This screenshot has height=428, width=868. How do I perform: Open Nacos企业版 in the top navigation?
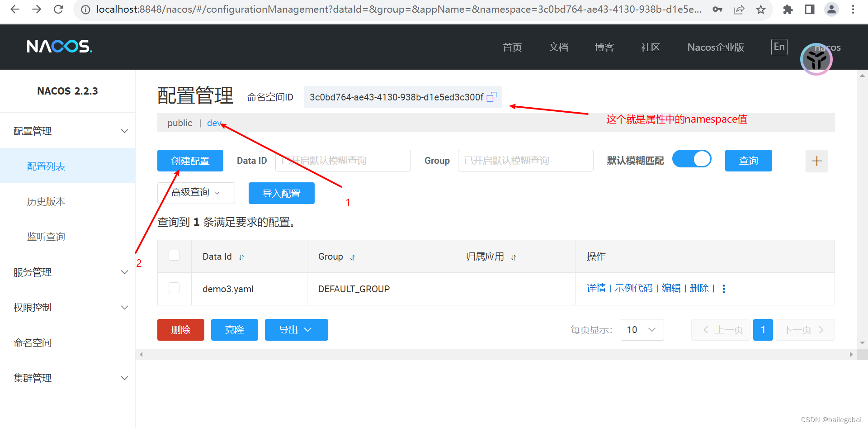(716, 47)
